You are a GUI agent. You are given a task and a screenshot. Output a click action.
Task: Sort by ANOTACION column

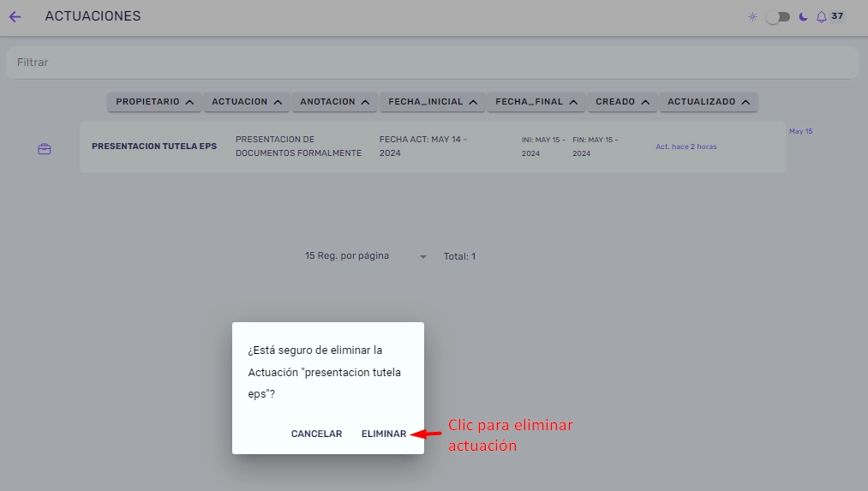point(334,102)
